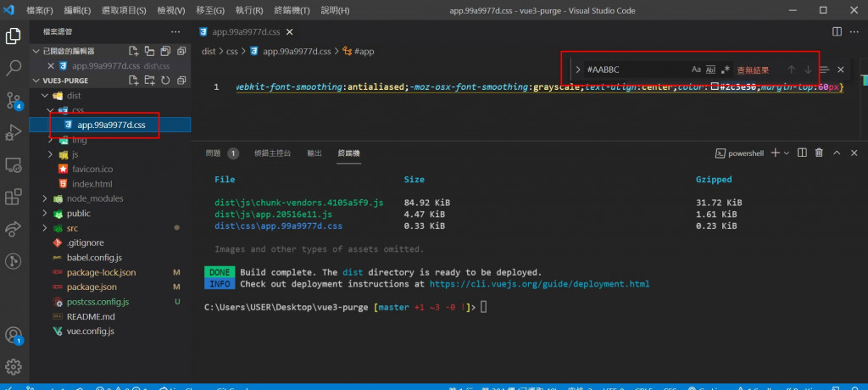Open the 檔案(F) menu
The width and height of the screenshot is (868, 390).
click(x=41, y=10)
